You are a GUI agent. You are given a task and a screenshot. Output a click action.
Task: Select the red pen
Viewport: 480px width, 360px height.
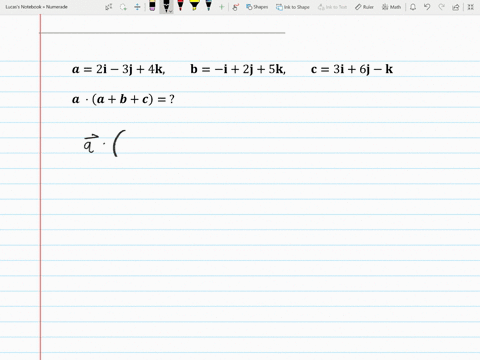180,5
